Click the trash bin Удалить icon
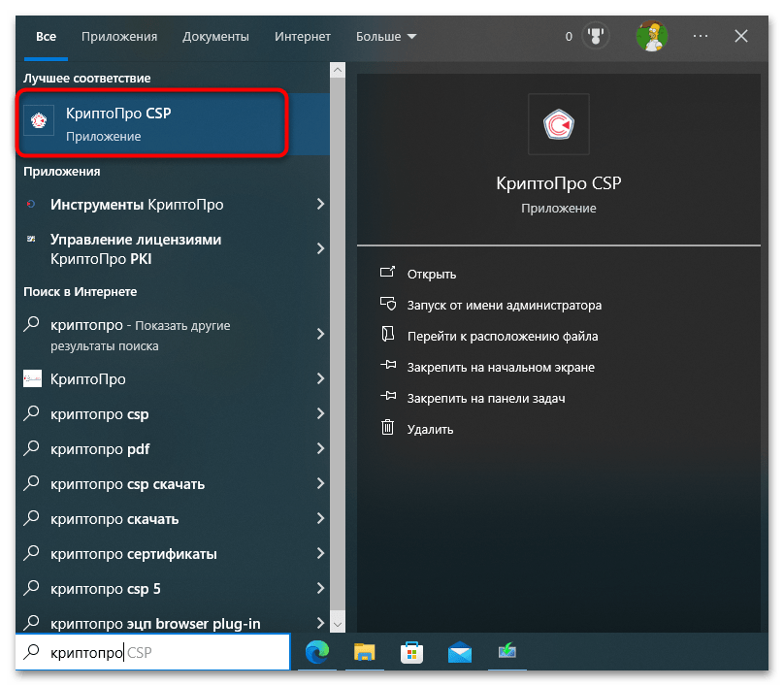784x686 pixels. (x=387, y=428)
